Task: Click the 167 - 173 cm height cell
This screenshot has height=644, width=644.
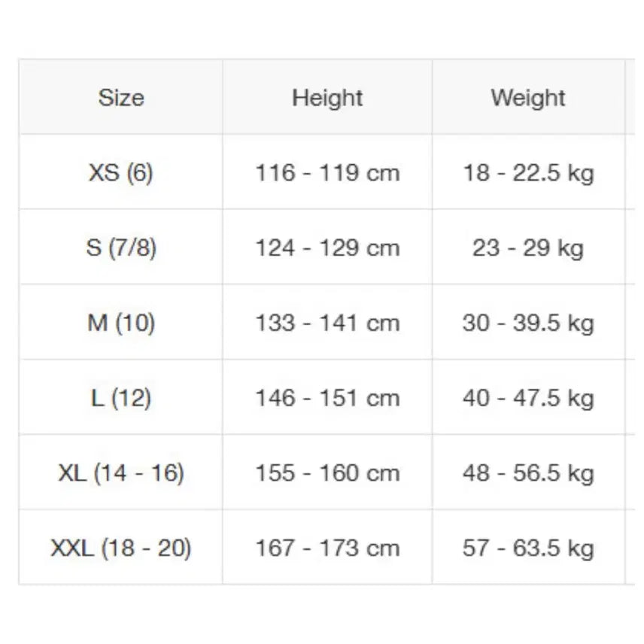Action: pyautogui.click(x=327, y=548)
